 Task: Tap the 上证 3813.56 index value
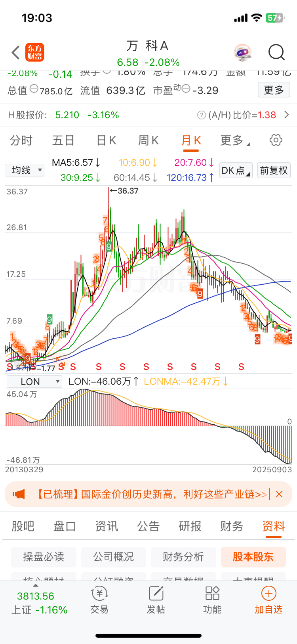(36, 596)
